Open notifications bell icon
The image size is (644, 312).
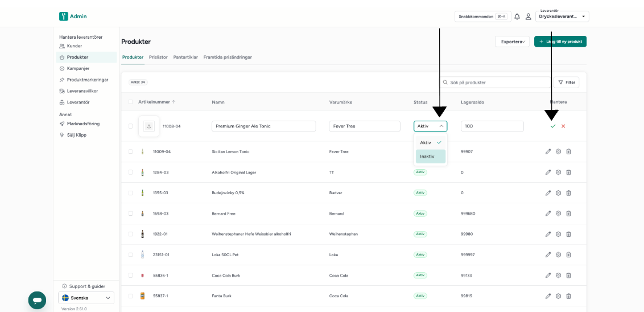[517, 17]
